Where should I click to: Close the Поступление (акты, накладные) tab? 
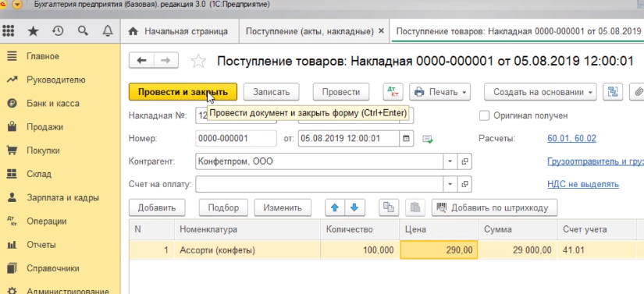[381, 31]
